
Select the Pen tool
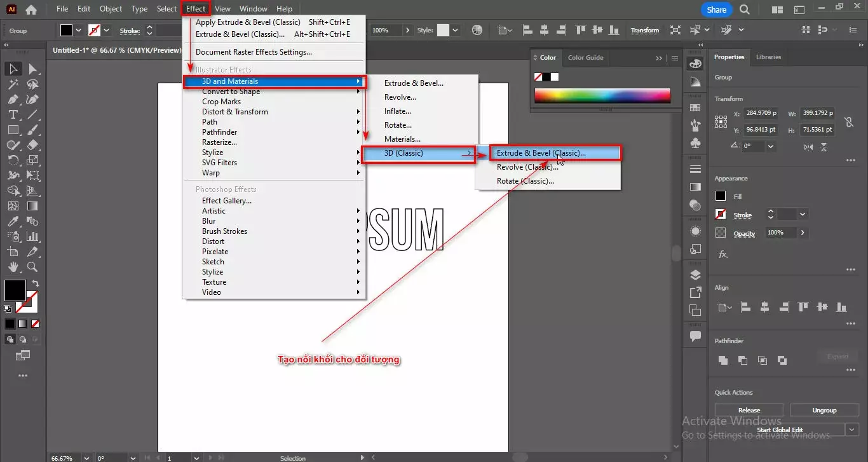click(x=13, y=99)
